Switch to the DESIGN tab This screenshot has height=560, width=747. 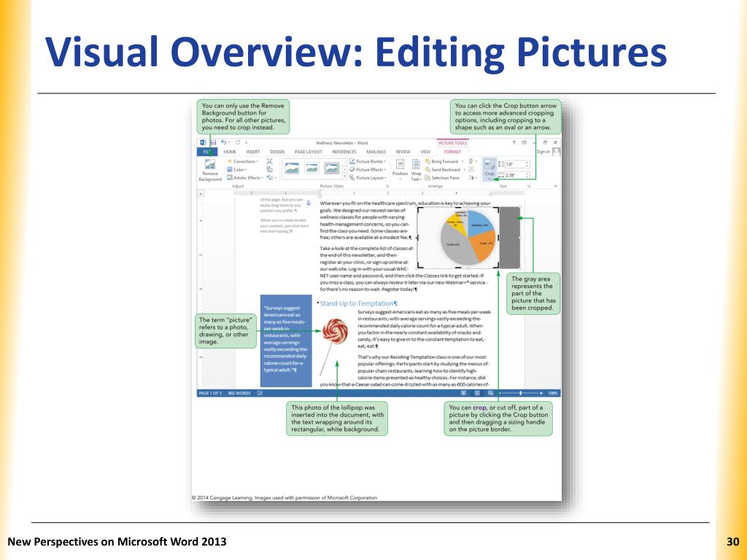click(277, 152)
